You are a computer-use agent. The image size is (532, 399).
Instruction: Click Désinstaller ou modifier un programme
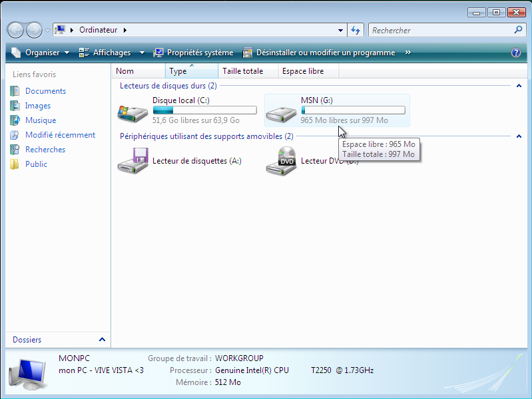pyautogui.click(x=319, y=53)
